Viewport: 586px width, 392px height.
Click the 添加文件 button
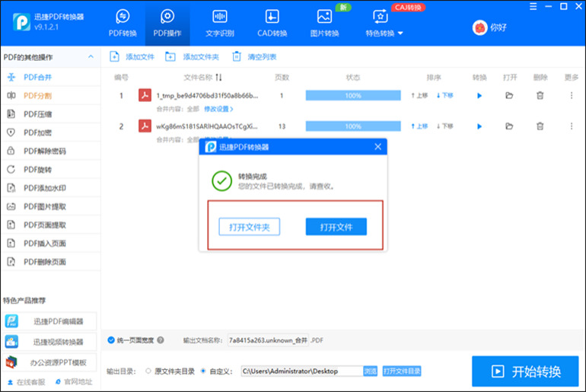[132, 57]
